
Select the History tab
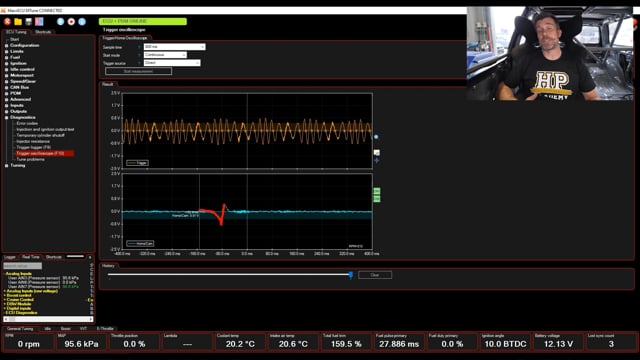109,266
